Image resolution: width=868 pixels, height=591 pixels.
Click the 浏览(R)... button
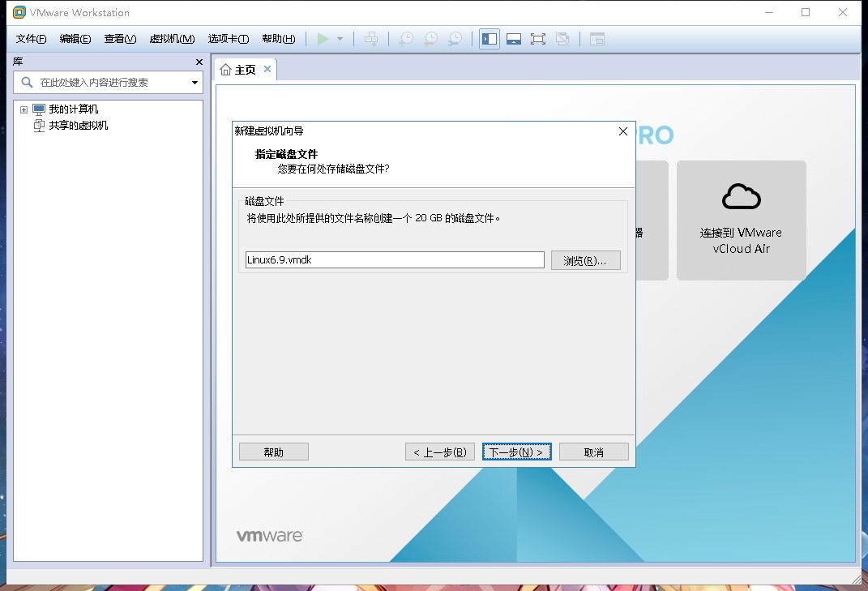pos(586,260)
